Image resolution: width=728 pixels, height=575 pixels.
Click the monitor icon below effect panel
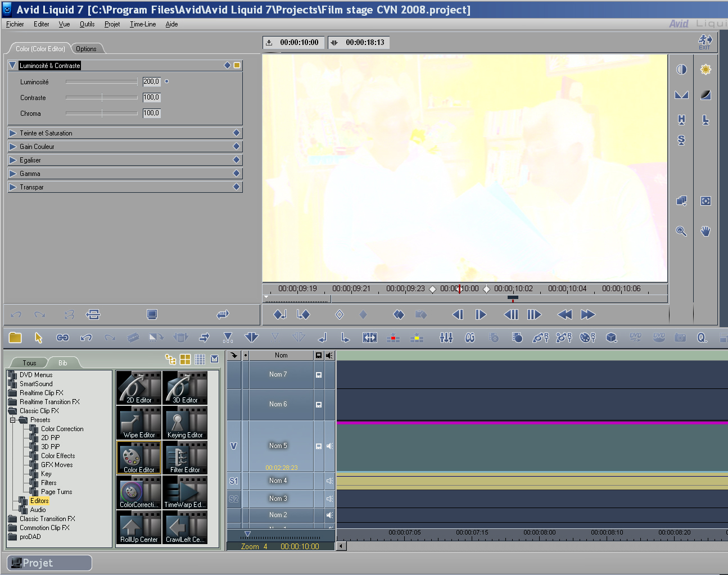pyautogui.click(x=152, y=315)
